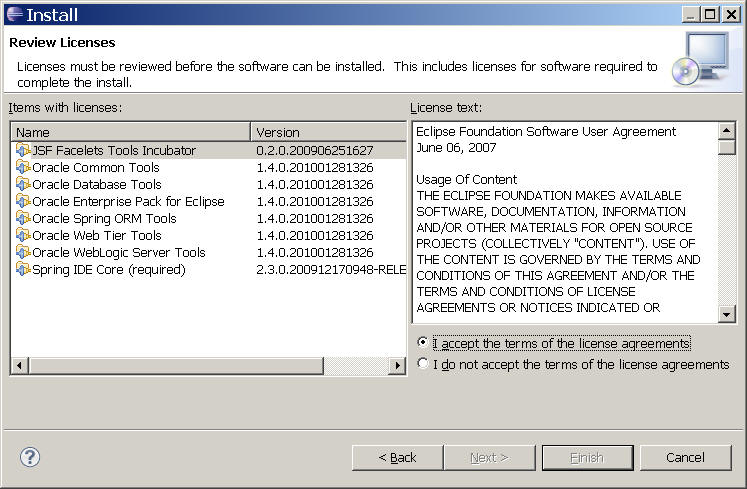The height and width of the screenshot is (489, 747).
Task: Click the Oracle Database Tools feature icon
Action: tap(23, 184)
